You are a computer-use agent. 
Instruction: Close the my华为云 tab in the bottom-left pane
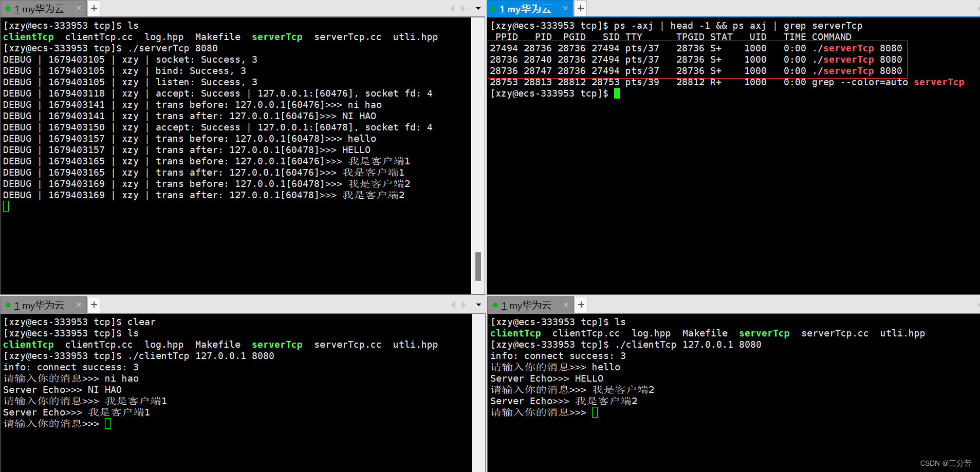tap(79, 305)
